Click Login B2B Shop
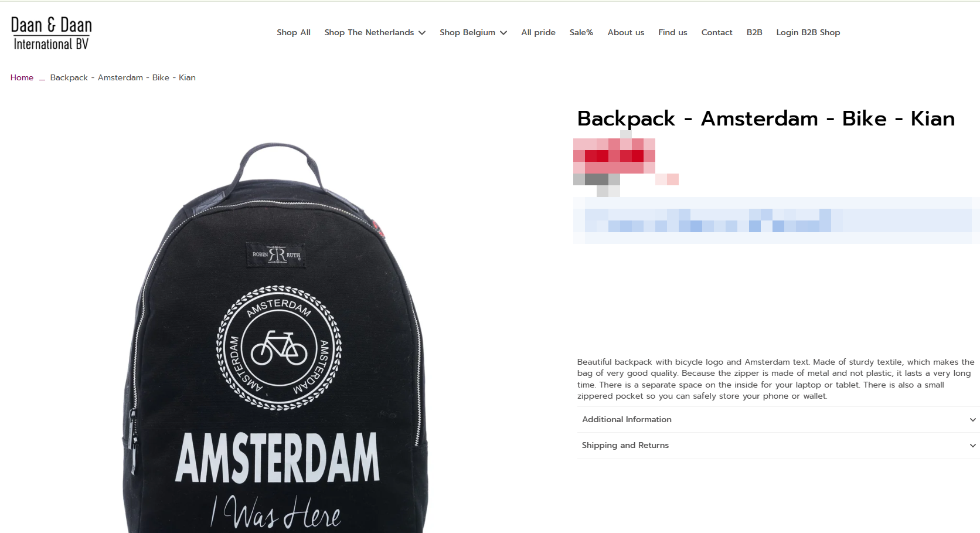The image size is (980, 533). pos(808,32)
